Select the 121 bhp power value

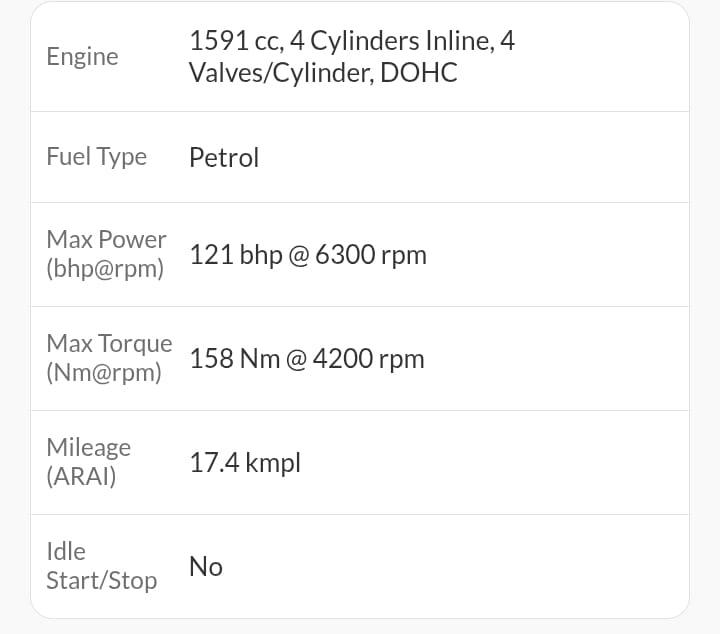pyautogui.click(x=236, y=255)
